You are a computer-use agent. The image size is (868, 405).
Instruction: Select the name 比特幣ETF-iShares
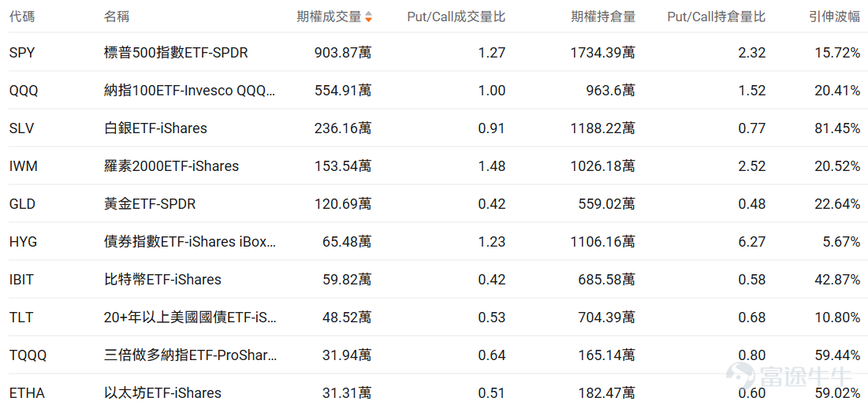(162, 280)
